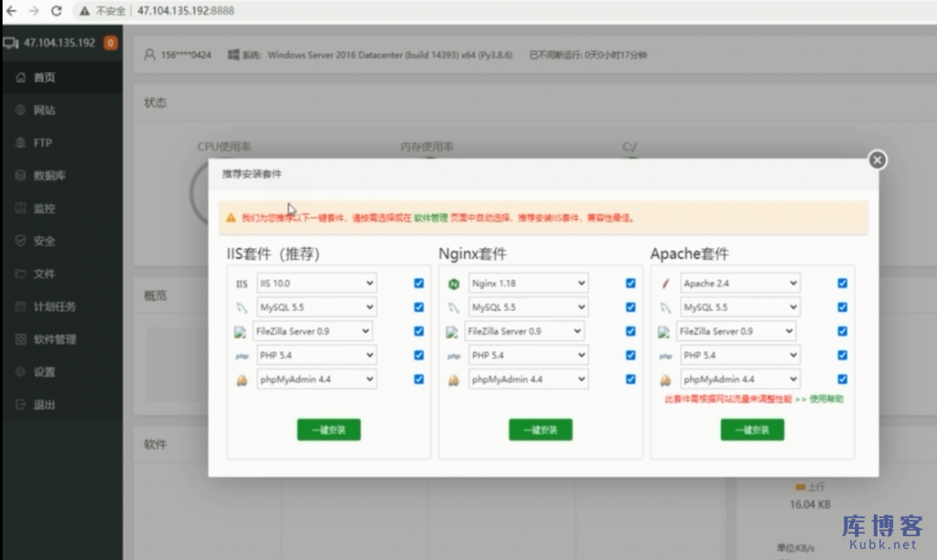This screenshot has width=937, height=560.
Task: Uncheck the Apache 2.4 checkbox
Action: [842, 284]
